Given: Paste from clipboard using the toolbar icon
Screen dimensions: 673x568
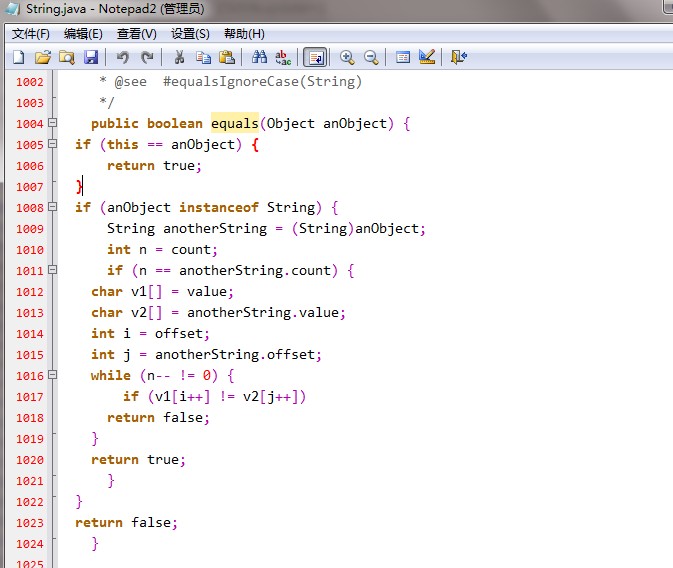Looking at the screenshot, I should [227, 58].
